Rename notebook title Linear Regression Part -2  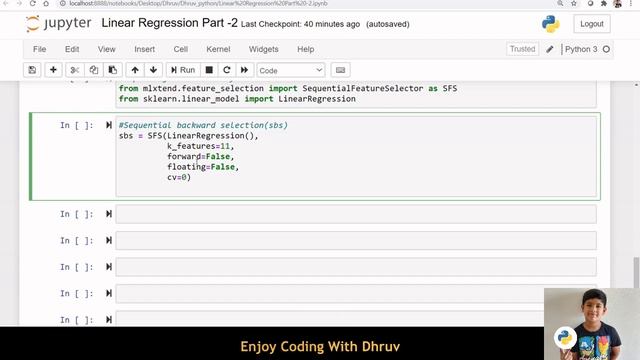coord(169,23)
